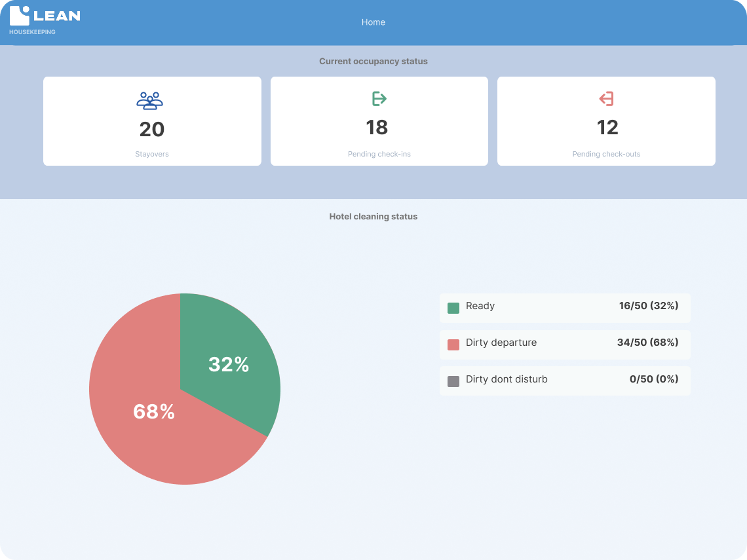Click the Current occupancy status heading
This screenshot has height=560, width=747.
coord(373,61)
